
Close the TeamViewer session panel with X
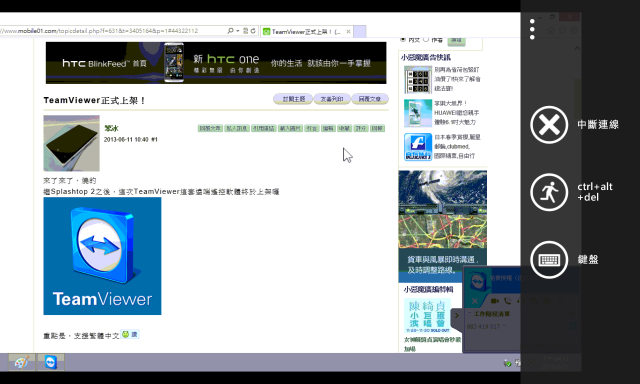[x=474, y=301]
